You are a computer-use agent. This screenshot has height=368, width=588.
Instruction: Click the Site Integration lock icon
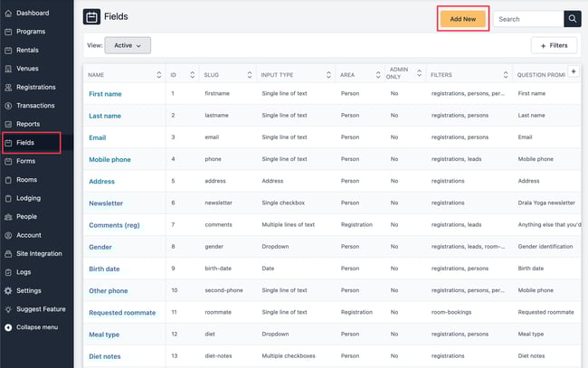pyautogui.click(x=8, y=254)
